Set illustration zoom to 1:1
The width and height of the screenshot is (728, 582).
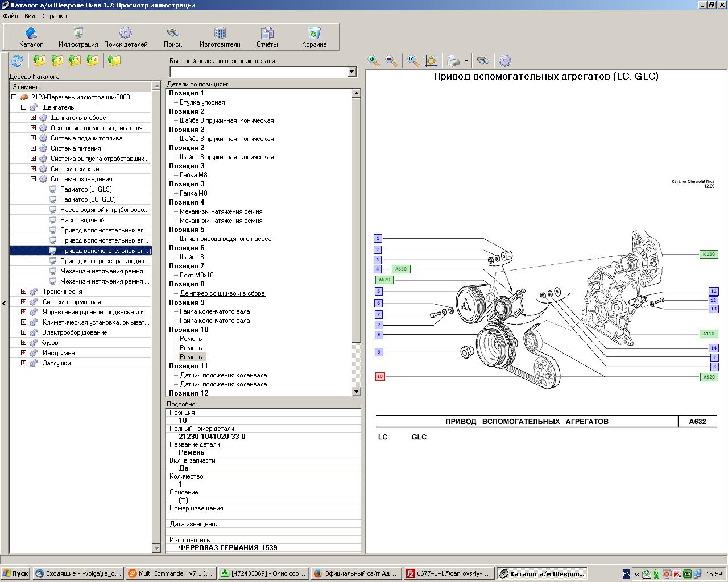coord(413,60)
